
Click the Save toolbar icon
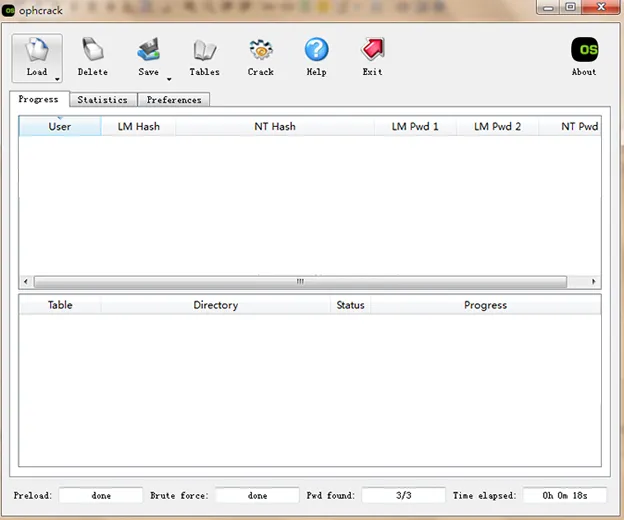click(148, 49)
